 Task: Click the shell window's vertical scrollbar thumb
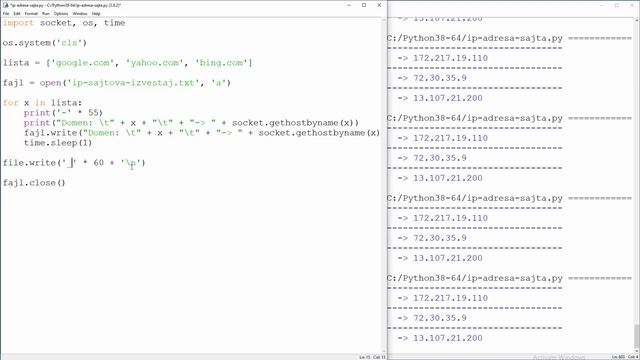637,336
